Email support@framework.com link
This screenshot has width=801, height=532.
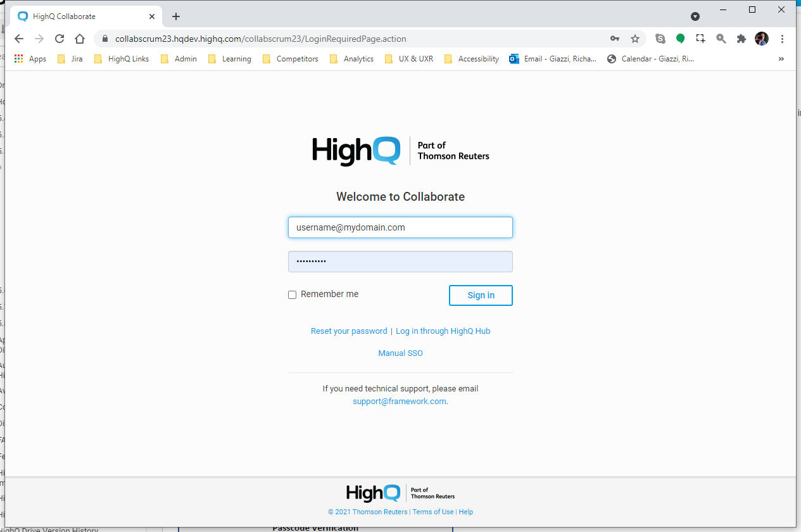(400, 402)
